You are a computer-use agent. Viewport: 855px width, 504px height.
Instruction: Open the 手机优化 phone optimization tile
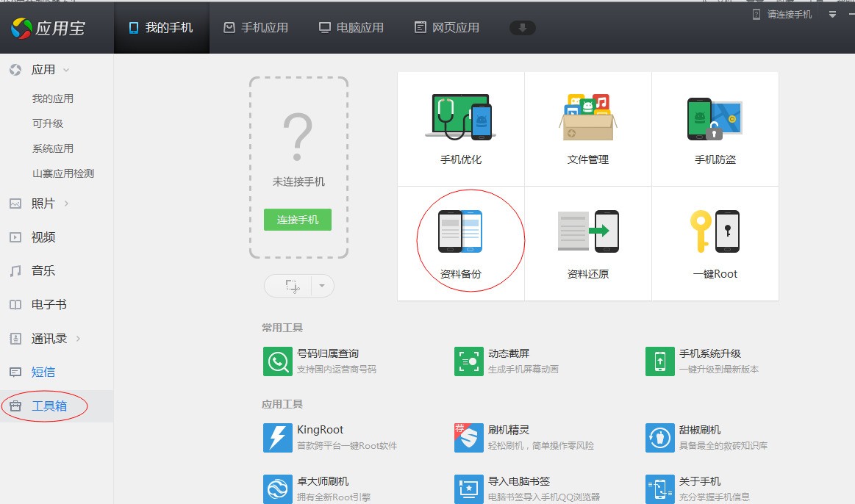coord(461,129)
